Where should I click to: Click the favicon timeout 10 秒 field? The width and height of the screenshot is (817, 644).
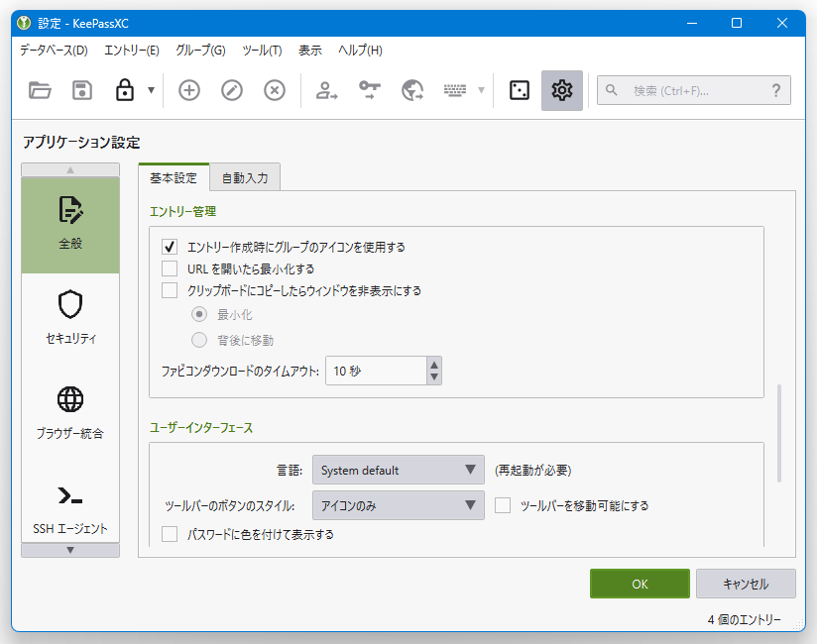pos(376,371)
